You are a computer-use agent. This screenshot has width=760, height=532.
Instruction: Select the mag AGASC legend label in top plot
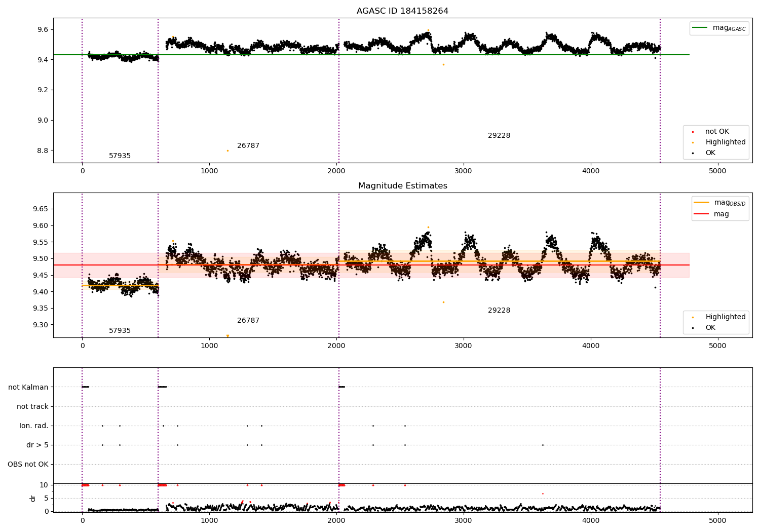(x=729, y=28)
